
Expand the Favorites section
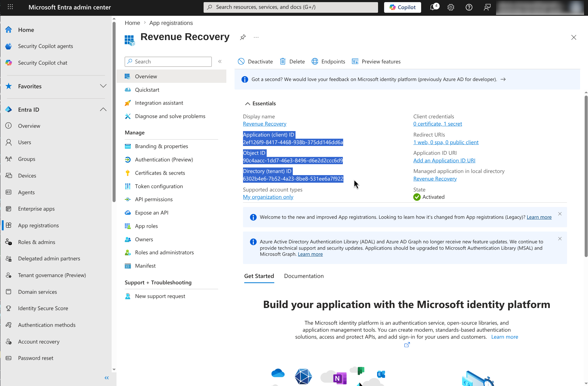(103, 86)
